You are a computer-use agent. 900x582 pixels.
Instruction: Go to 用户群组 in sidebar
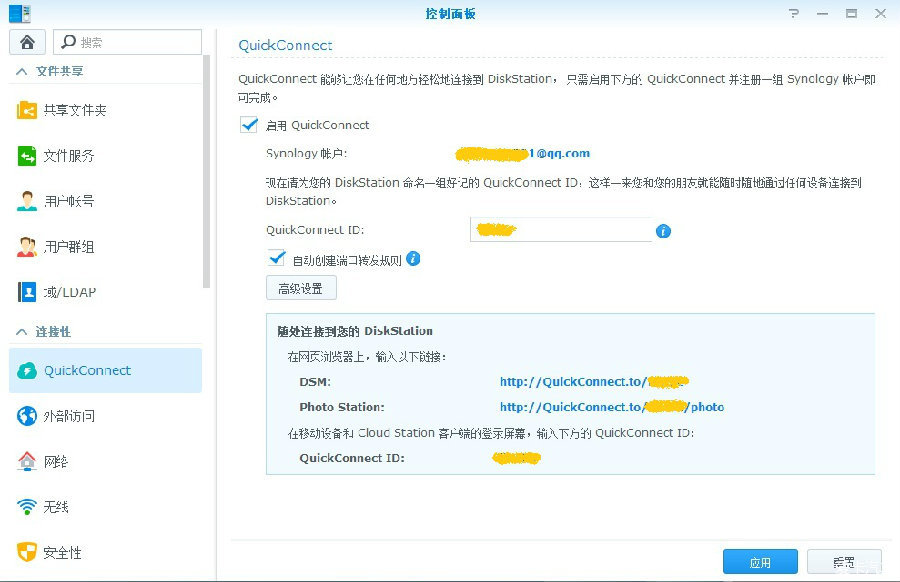(106, 247)
